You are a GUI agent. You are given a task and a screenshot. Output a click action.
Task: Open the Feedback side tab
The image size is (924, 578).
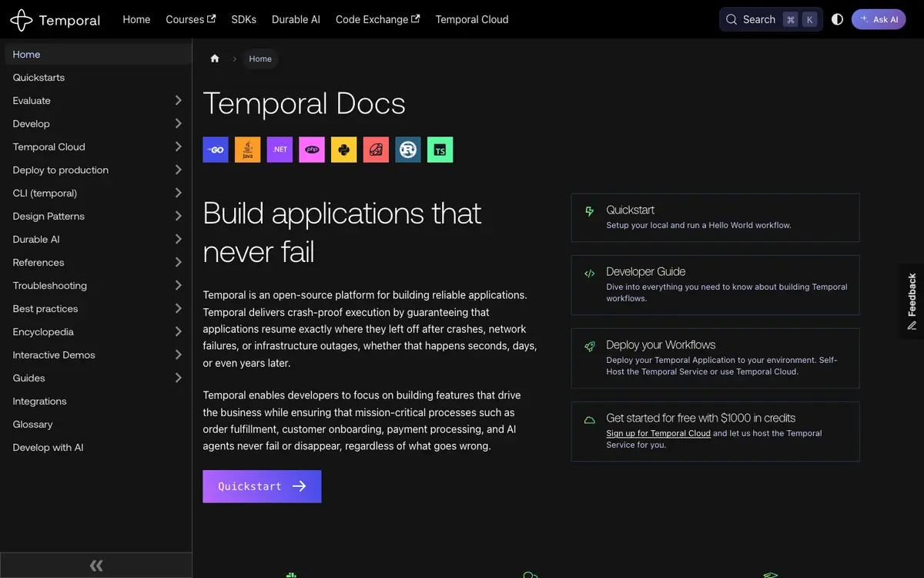coord(912,301)
